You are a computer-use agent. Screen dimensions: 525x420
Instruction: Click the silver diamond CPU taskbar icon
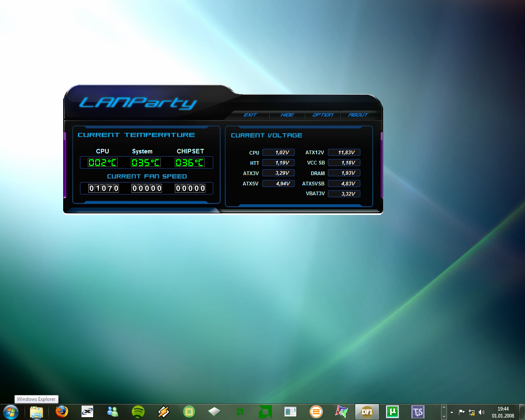point(215,411)
